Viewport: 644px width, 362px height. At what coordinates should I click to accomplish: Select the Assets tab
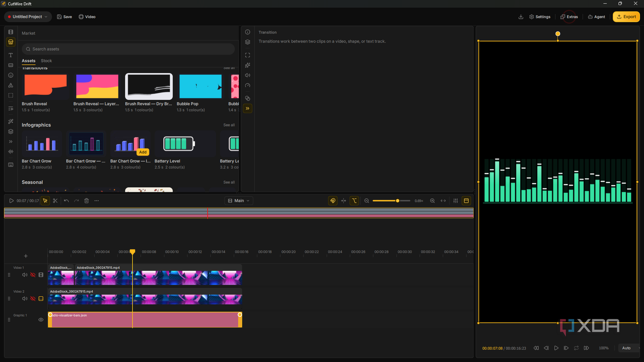[28, 61]
